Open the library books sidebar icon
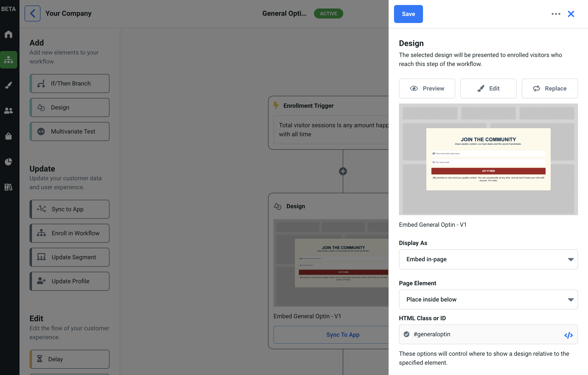Screen dimensions: 588x375 pos(8,187)
